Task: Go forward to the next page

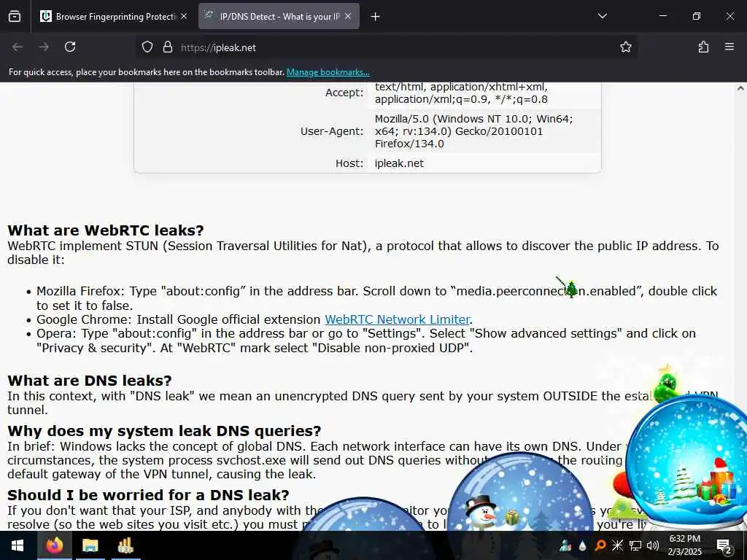Action: pyautogui.click(x=44, y=47)
